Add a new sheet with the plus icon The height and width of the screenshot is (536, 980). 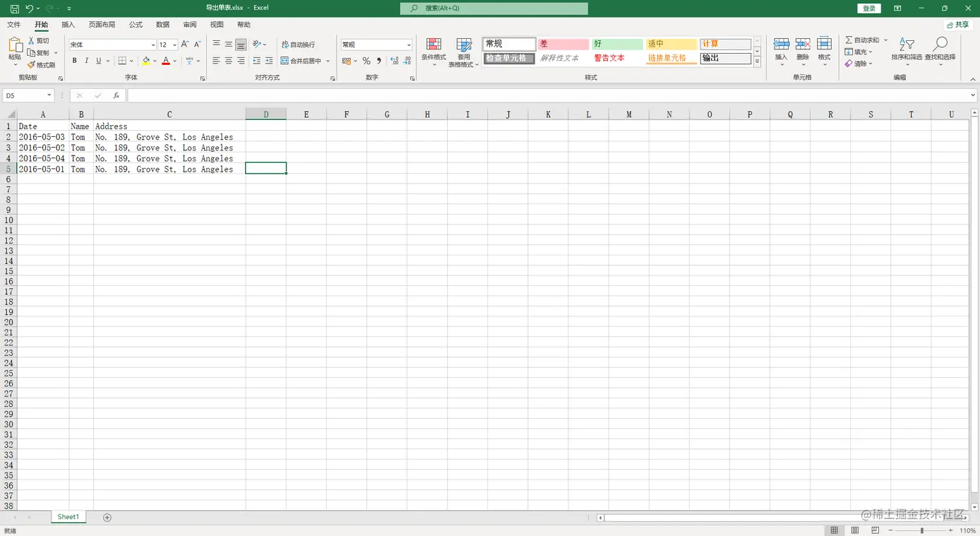[x=107, y=517]
